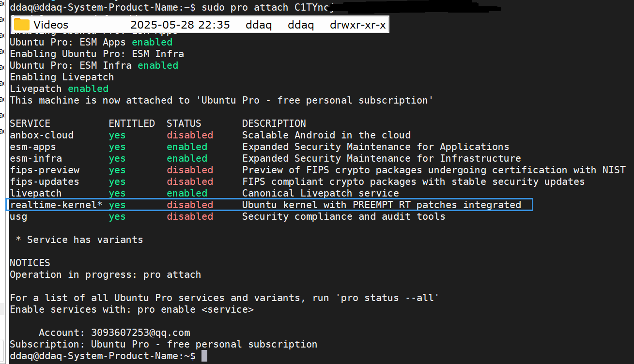Click the NOTICES heading line

[x=30, y=263]
